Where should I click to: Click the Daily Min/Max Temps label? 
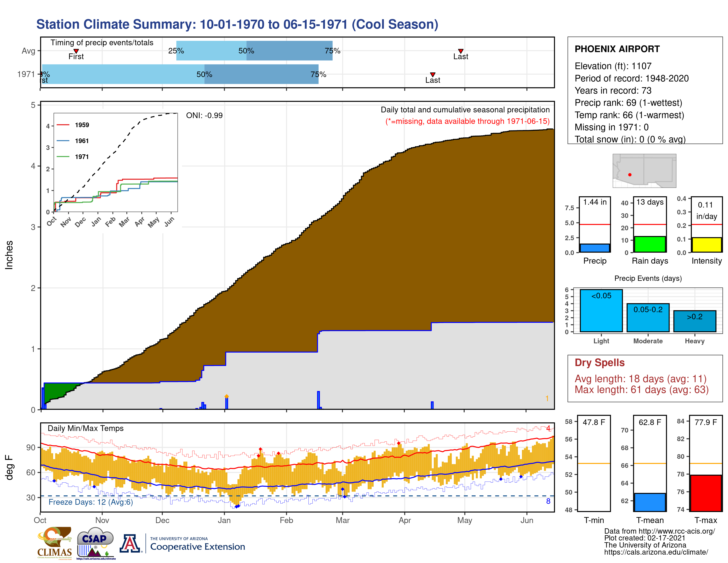click(86, 428)
